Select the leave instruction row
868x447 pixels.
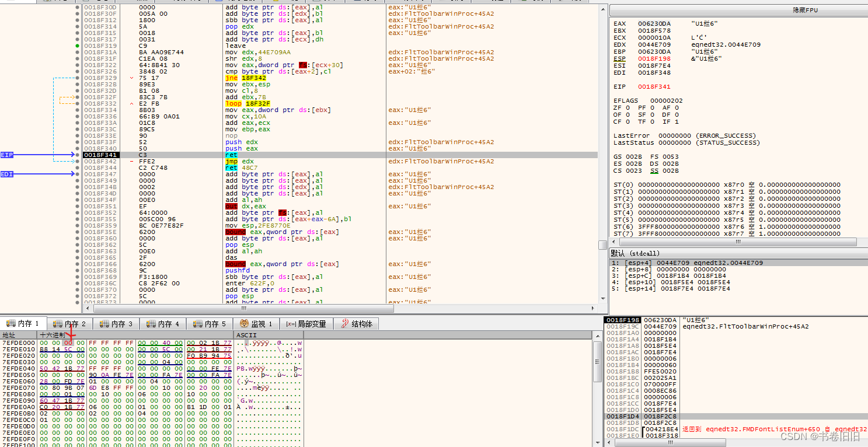[x=235, y=46]
